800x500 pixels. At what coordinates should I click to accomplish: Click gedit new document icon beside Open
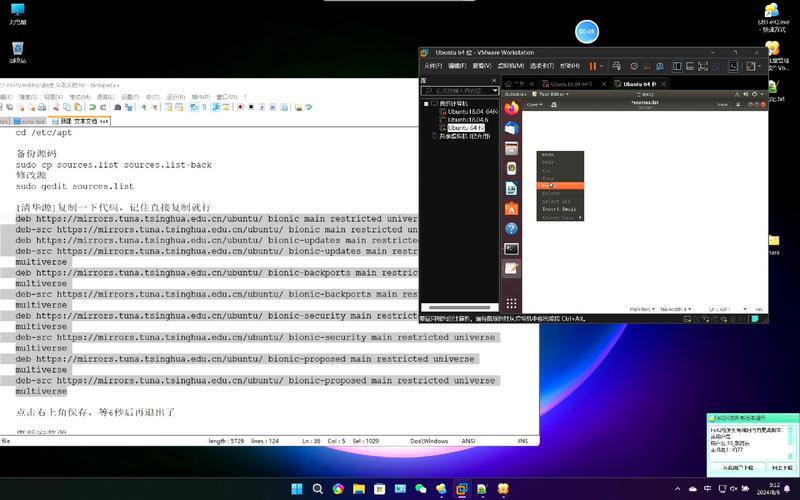(x=554, y=105)
